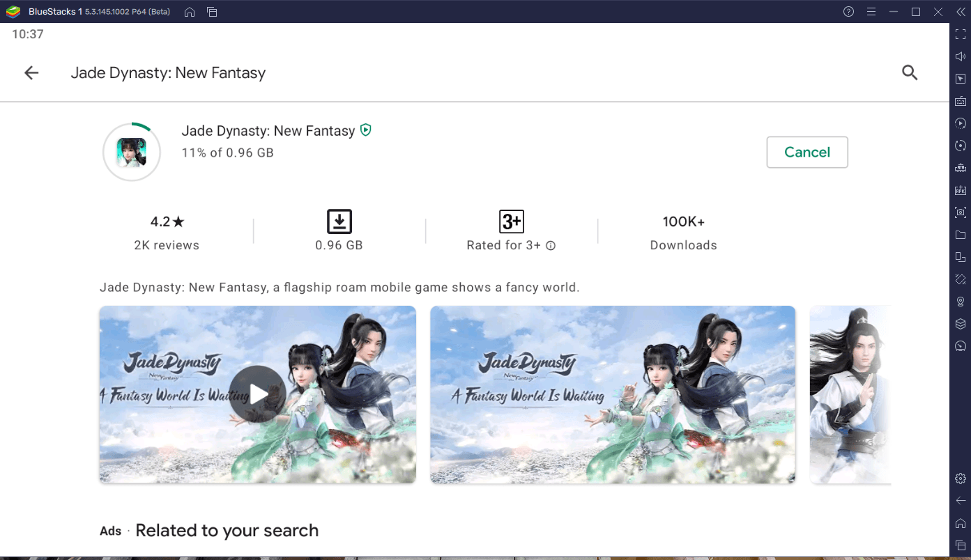Open the Rated for 3+ info icon
This screenshot has width=971, height=560.
[x=551, y=245]
